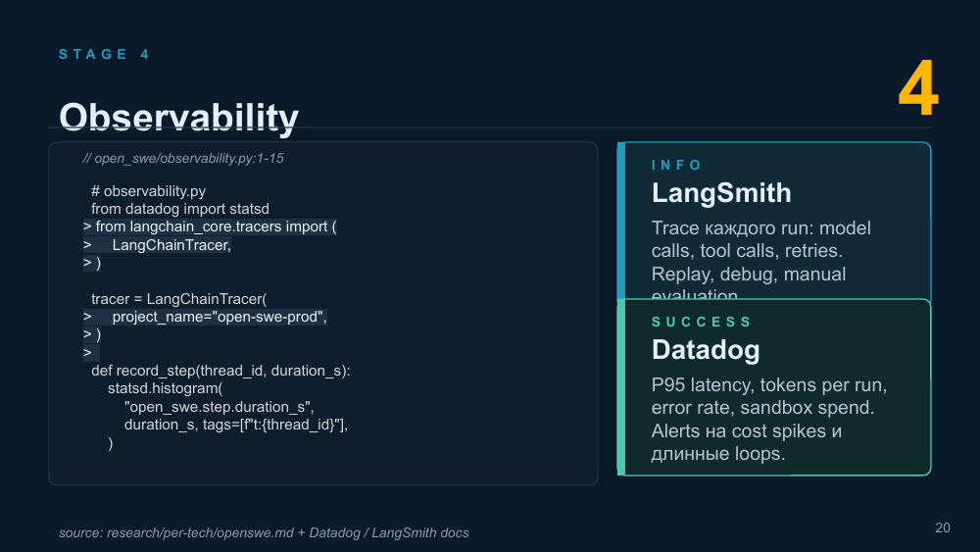The height and width of the screenshot is (552, 980).
Task: Click the highlighted LangChainTracer, line
Action: pos(158,245)
